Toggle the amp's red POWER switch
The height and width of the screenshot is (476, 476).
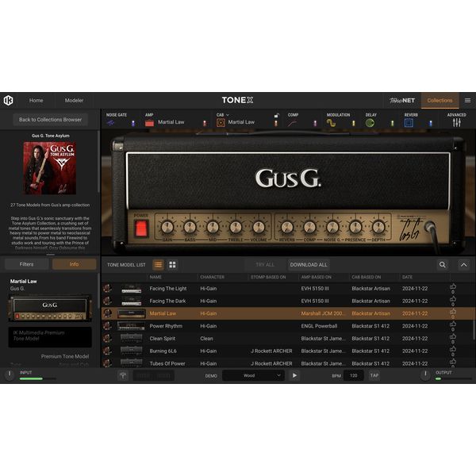coord(141,228)
